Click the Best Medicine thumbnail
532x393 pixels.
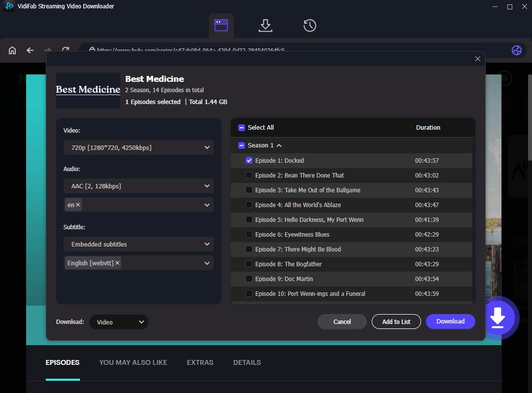pos(88,90)
